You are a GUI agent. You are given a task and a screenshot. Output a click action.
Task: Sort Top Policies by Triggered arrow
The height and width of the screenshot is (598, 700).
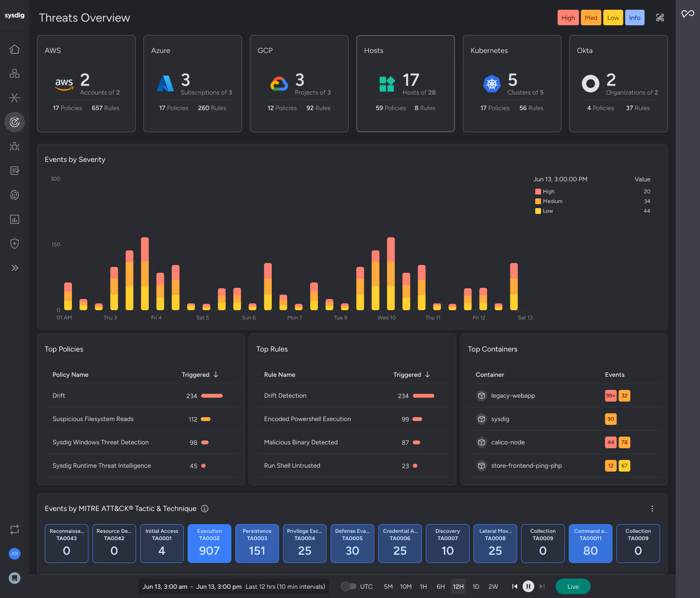click(216, 374)
